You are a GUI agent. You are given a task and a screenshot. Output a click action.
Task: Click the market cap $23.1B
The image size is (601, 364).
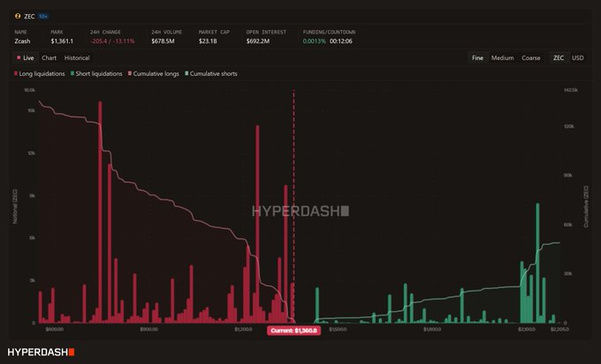click(208, 41)
